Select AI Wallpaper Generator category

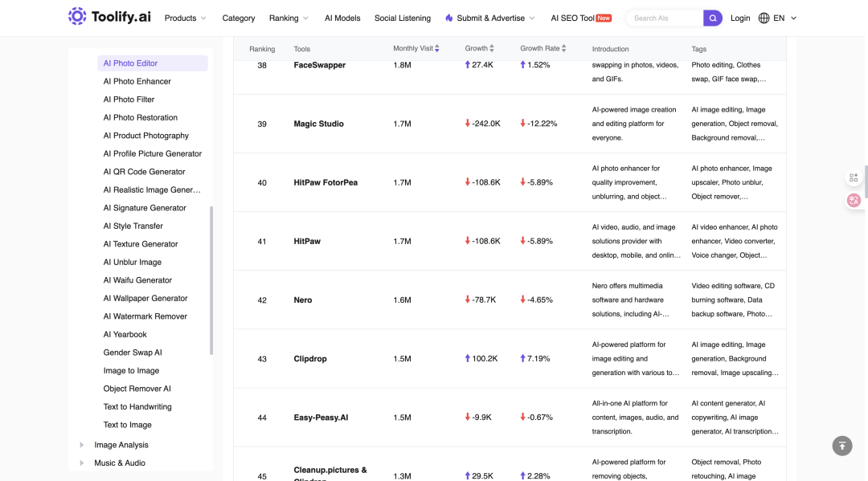pyautogui.click(x=145, y=298)
